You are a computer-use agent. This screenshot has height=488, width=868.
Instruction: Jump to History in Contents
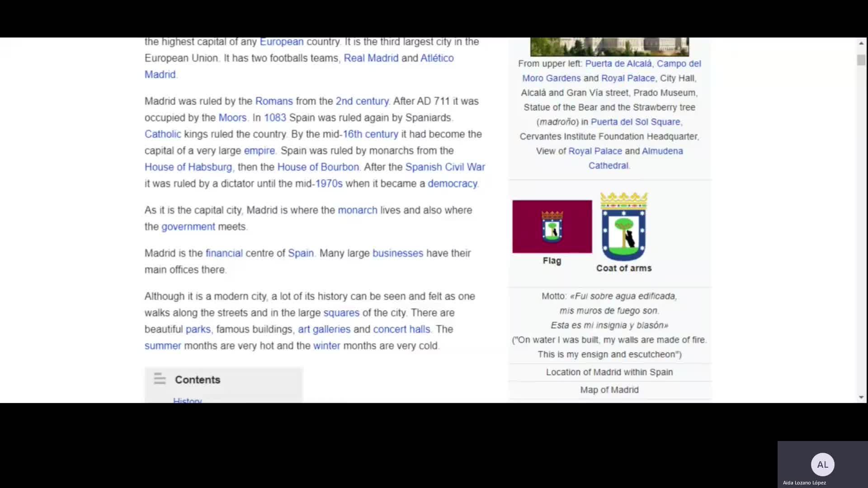coord(187,400)
